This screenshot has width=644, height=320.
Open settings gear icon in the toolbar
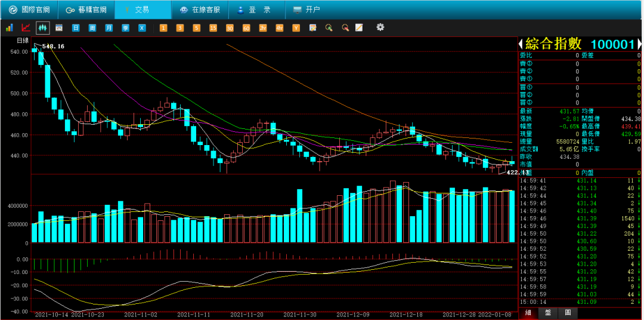tap(380, 27)
